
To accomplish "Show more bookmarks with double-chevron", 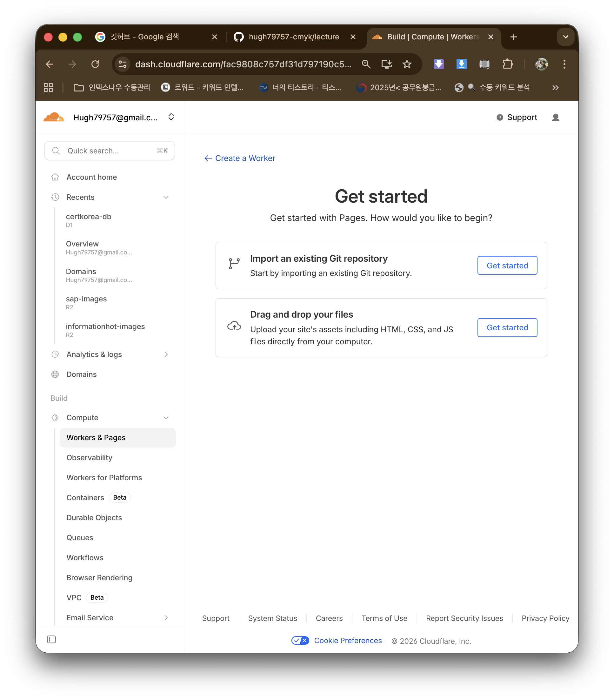I will click(x=555, y=88).
